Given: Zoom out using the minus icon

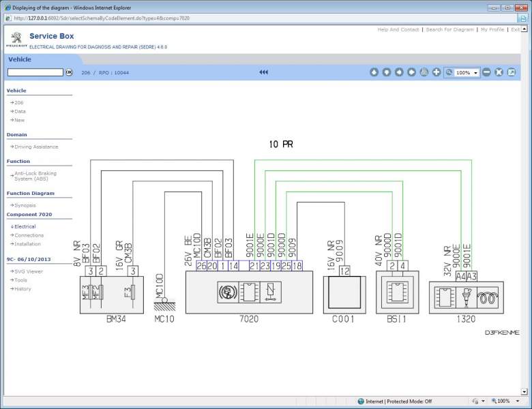Looking at the screenshot, I should point(486,72).
